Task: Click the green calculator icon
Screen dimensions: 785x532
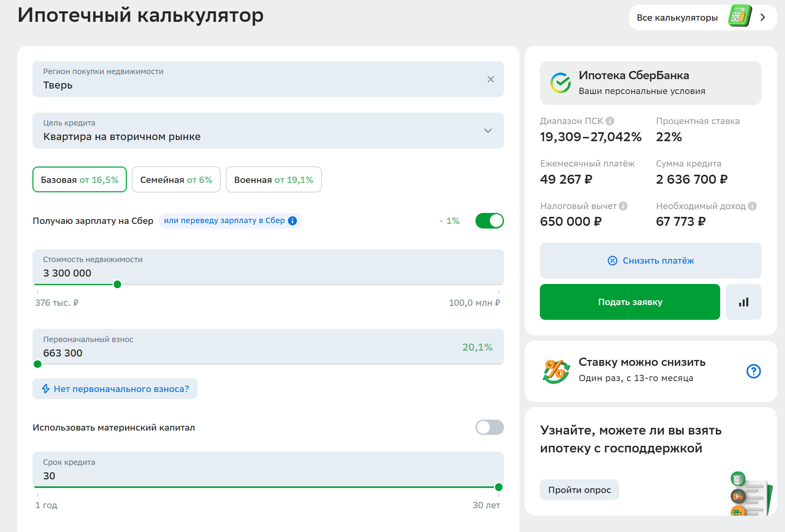Action: pos(739,16)
